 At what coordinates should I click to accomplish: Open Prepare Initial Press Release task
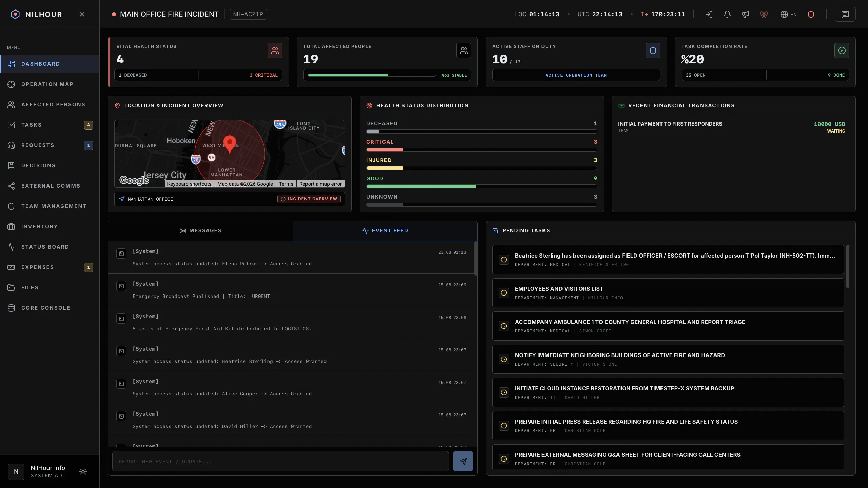pyautogui.click(x=668, y=426)
